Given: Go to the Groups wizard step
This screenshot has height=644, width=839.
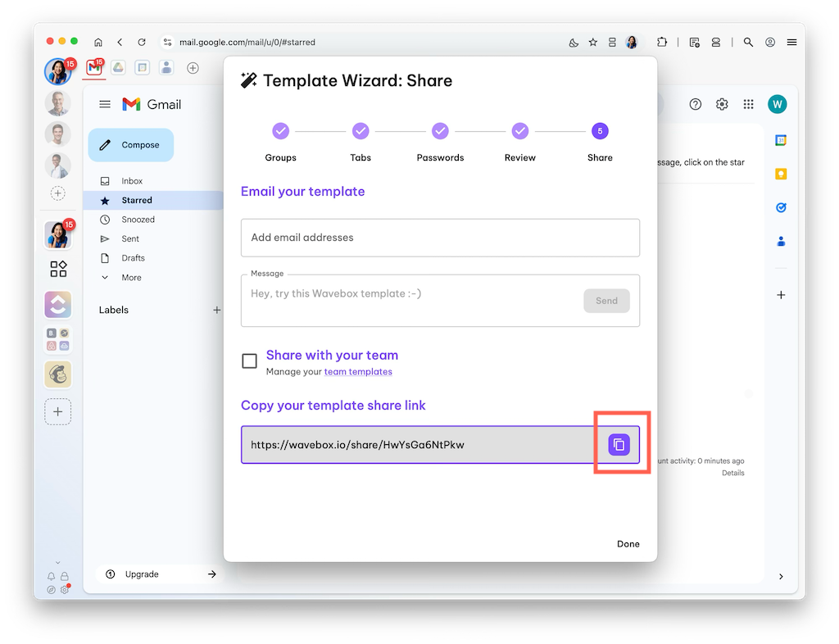Looking at the screenshot, I should click(x=280, y=142).
